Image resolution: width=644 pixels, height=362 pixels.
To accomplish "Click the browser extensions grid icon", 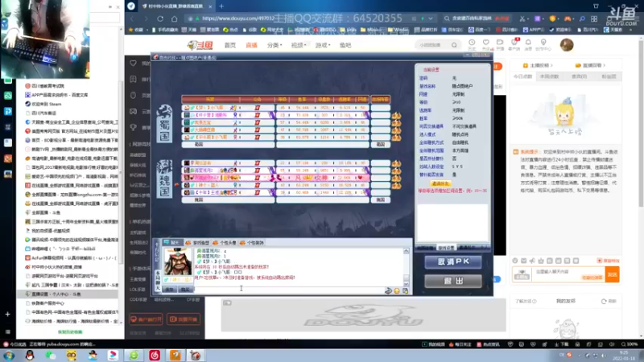I will point(594,19).
